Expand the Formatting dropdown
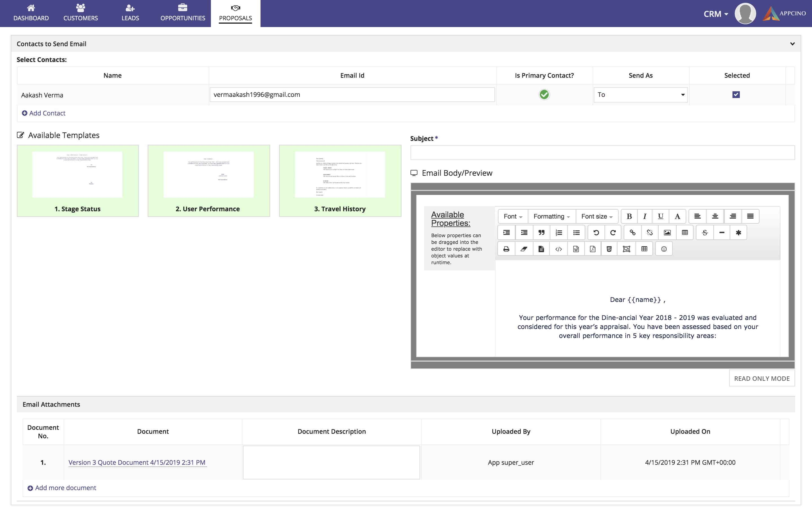The height and width of the screenshot is (507, 812). pos(551,216)
